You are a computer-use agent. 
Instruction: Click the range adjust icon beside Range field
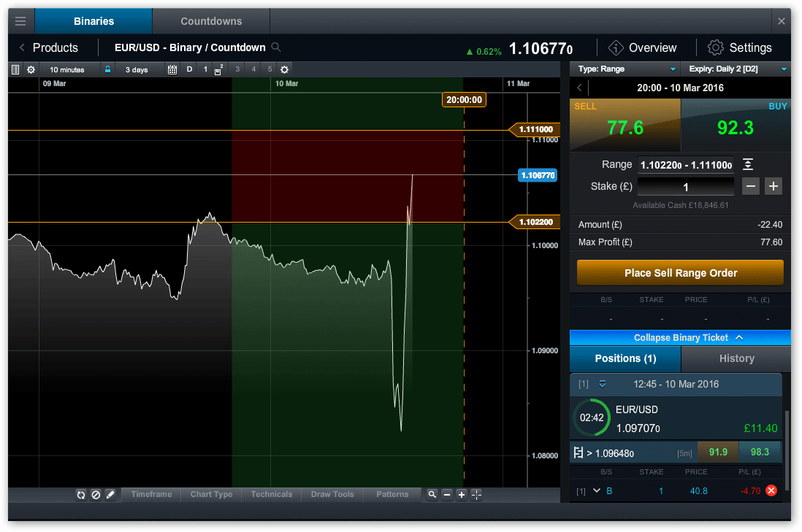[x=748, y=164]
